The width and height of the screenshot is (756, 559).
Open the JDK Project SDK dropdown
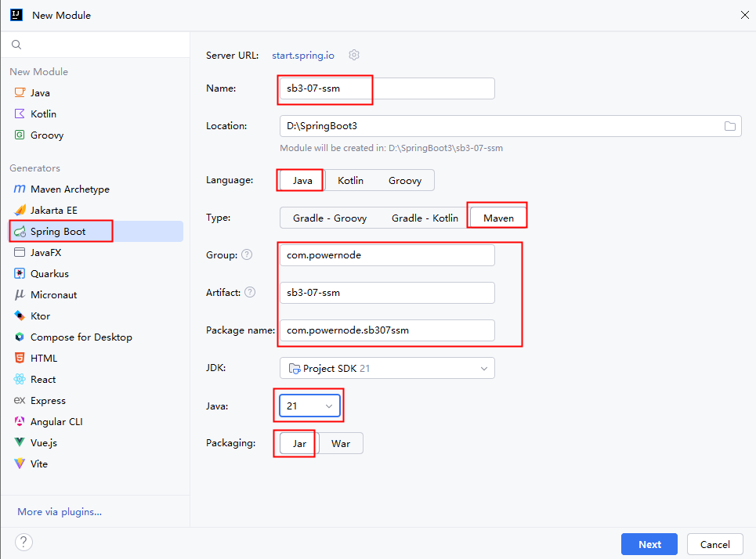[x=387, y=368]
